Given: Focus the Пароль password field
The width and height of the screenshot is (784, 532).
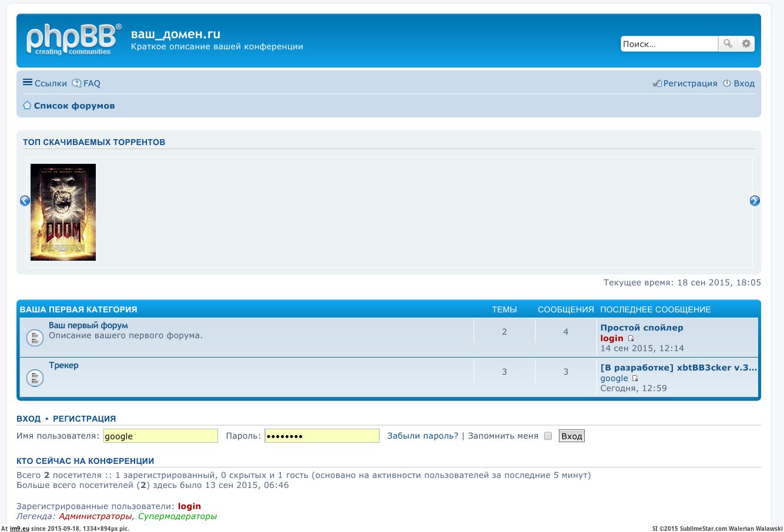Looking at the screenshot, I should [x=322, y=436].
